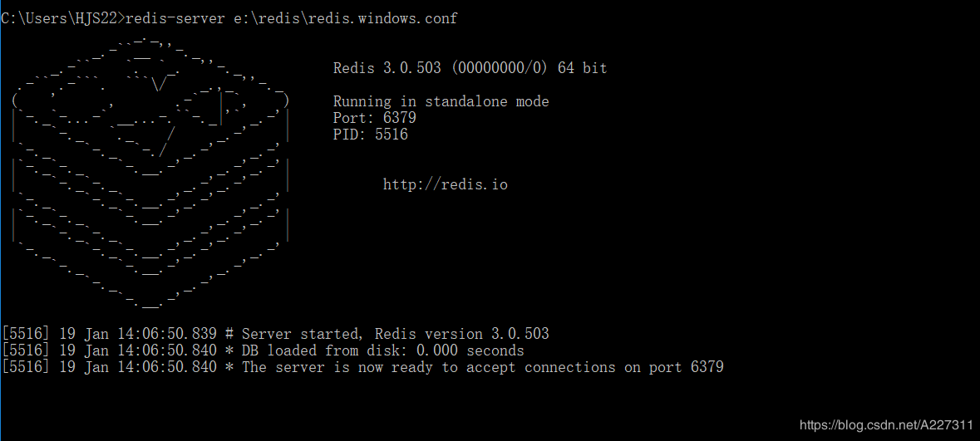Image resolution: width=980 pixels, height=441 pixels.
Task: Click port 6379 ending the last log line
Action: click(x=690, y=367)
